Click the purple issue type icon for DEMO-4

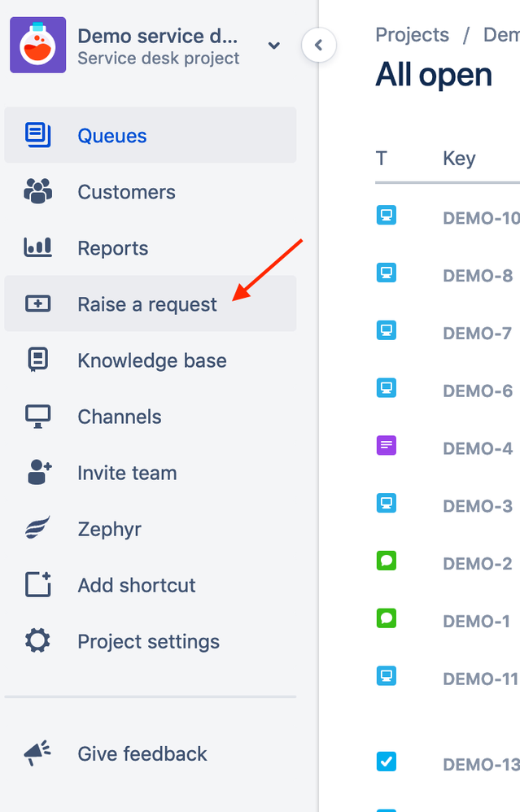[x=386, y=445]
